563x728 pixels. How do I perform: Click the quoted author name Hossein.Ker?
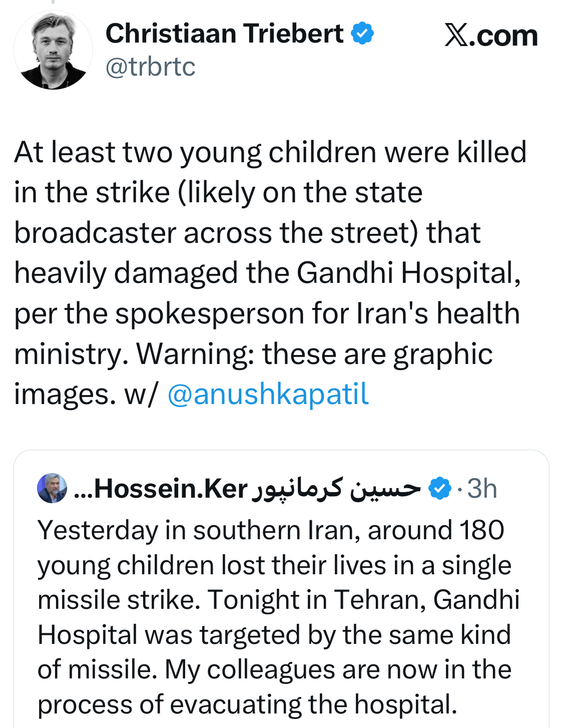tap(170, 489)
